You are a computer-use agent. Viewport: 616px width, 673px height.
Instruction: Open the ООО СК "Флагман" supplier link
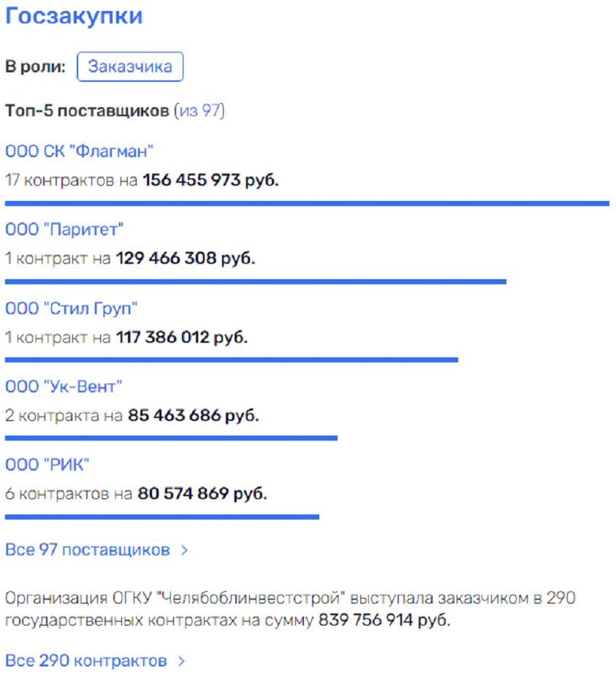point(79,151)
